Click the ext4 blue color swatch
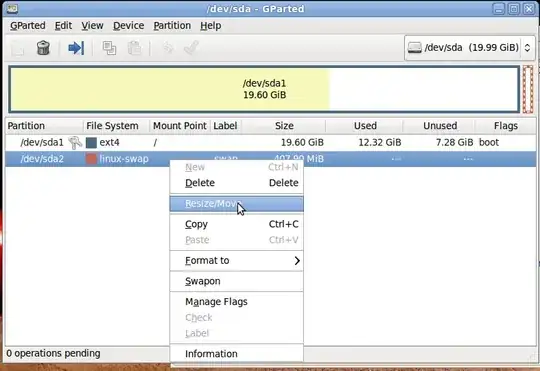This screenshot has width=540, height=371. pyautogui.click(x=91, y=143)
